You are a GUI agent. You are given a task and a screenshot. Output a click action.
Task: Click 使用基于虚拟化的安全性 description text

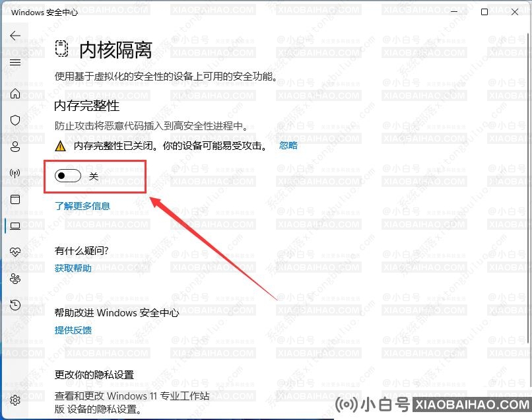tap(166, 77)
